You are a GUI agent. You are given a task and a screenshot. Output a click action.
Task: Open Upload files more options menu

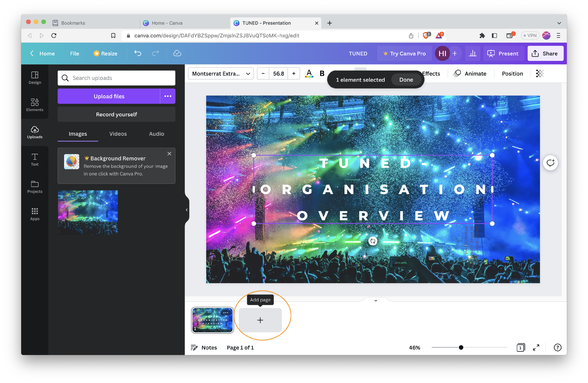coord(168,96)
